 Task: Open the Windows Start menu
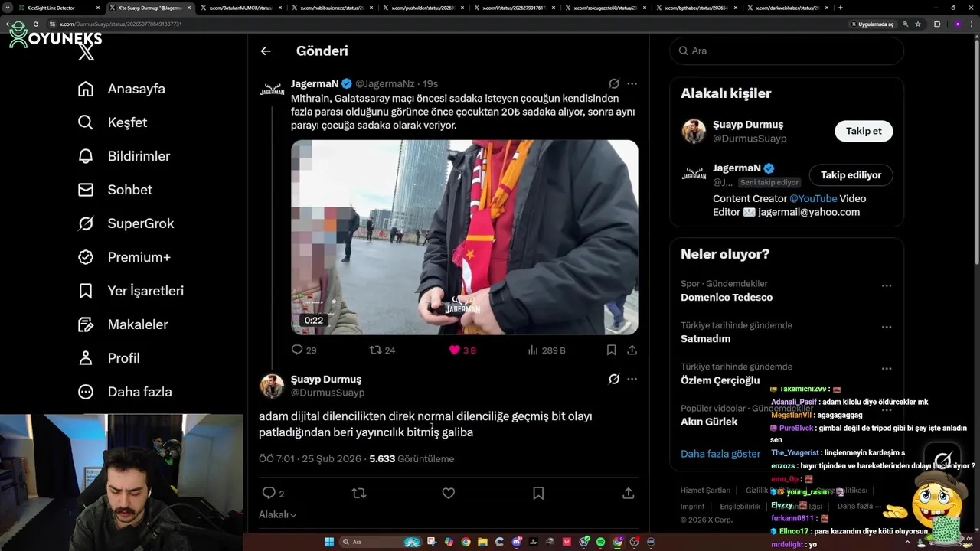(x=329, y=542)
